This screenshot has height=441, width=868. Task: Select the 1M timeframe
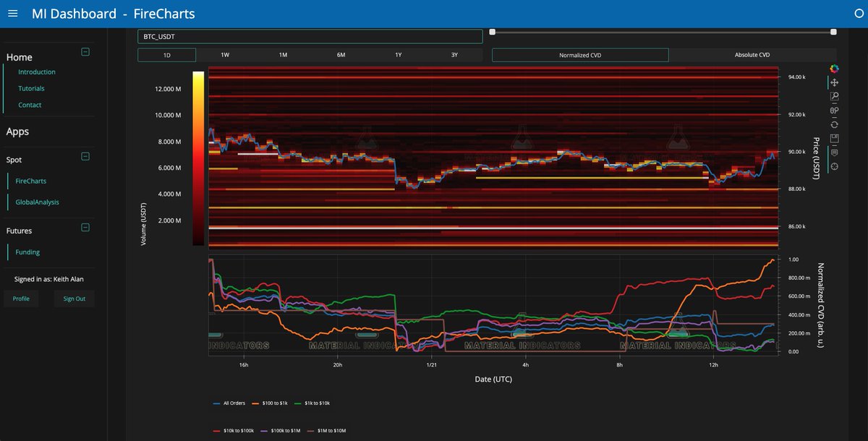(283, 55)
